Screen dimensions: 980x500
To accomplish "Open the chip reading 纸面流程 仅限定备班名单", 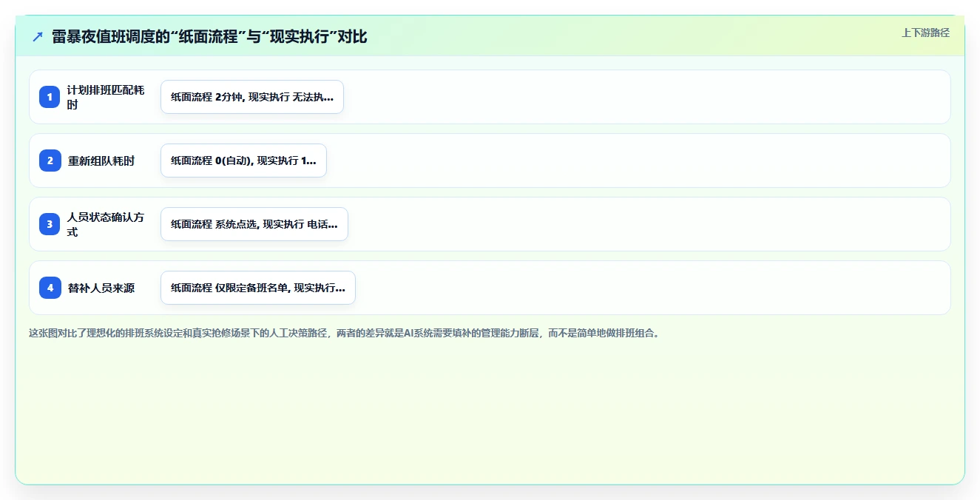I will (x=258, y=288).
